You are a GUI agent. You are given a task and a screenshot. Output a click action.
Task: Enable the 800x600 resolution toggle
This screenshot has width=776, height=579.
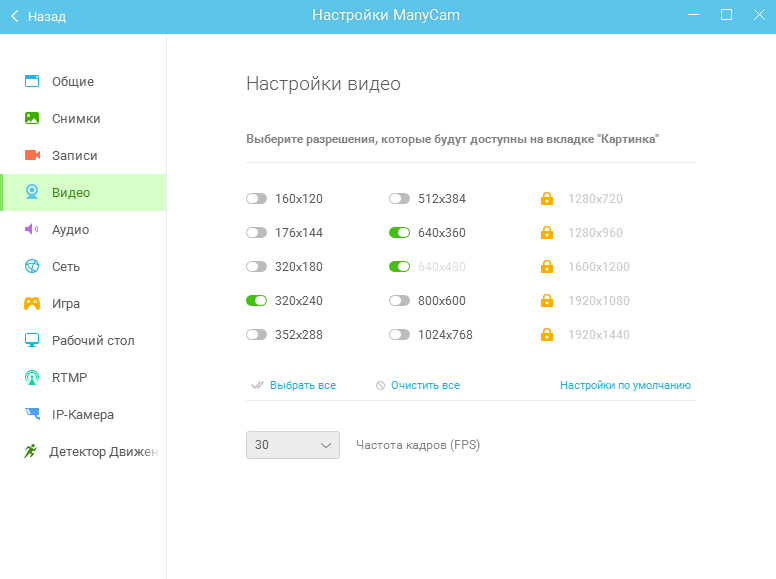399,301
